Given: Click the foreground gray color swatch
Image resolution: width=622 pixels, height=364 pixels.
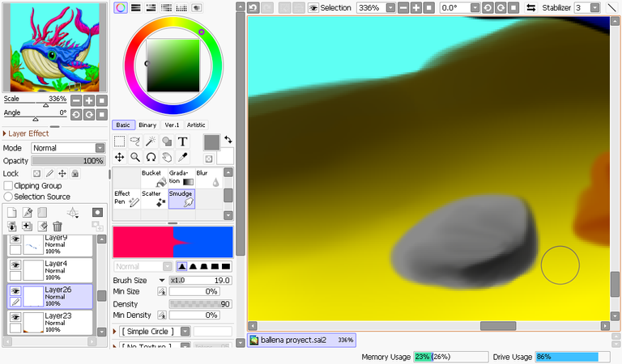Looking at the screenshot, I should [211, 142].
